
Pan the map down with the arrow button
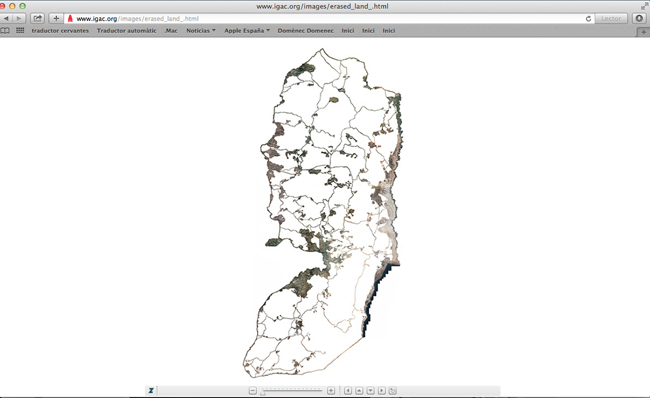tap(371, 391)
